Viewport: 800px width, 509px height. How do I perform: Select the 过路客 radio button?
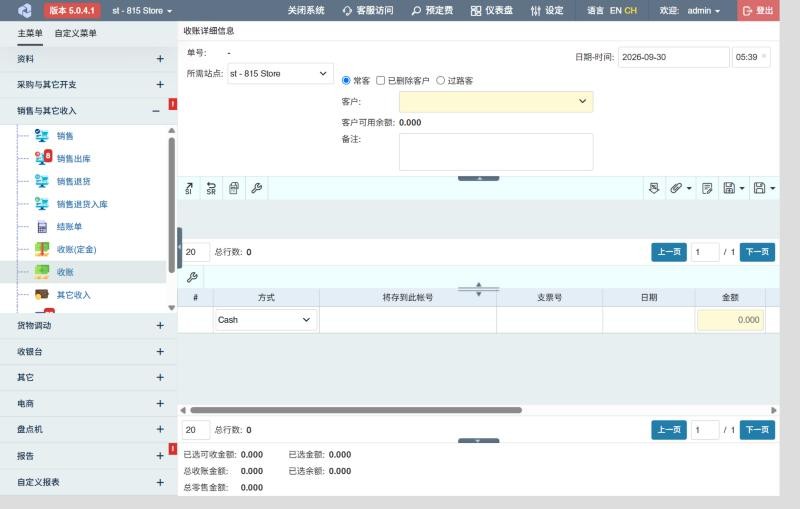(440, 81)
